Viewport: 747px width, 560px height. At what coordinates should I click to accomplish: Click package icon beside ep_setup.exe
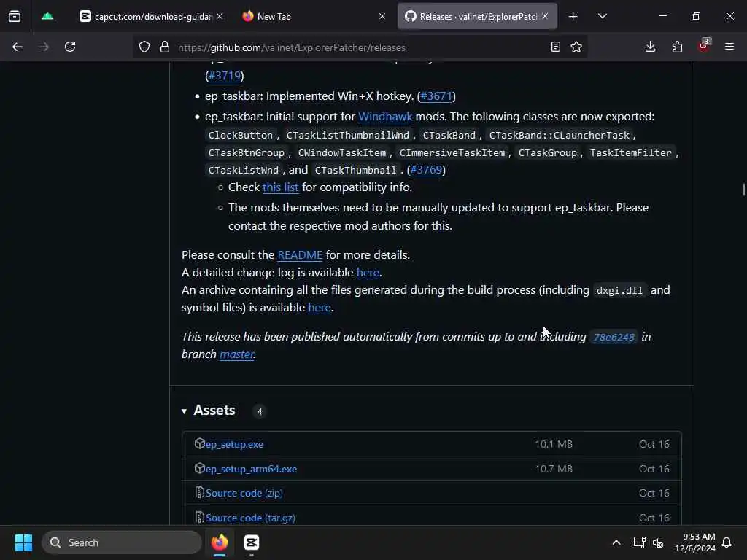point(200,444)
